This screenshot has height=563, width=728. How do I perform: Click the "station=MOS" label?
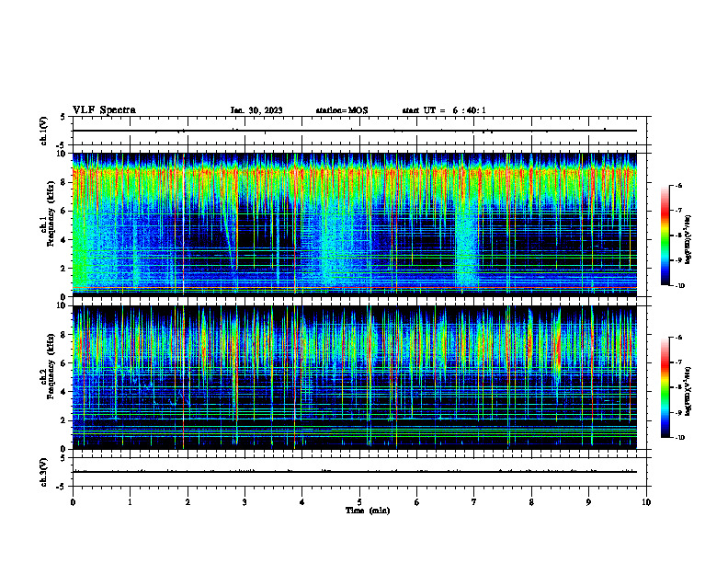[342, 110]
